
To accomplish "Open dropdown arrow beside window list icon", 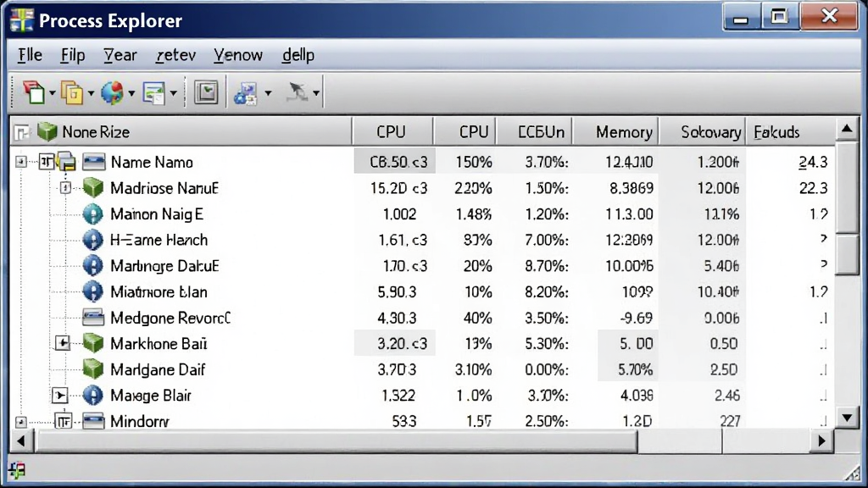I will coord(173,93).
